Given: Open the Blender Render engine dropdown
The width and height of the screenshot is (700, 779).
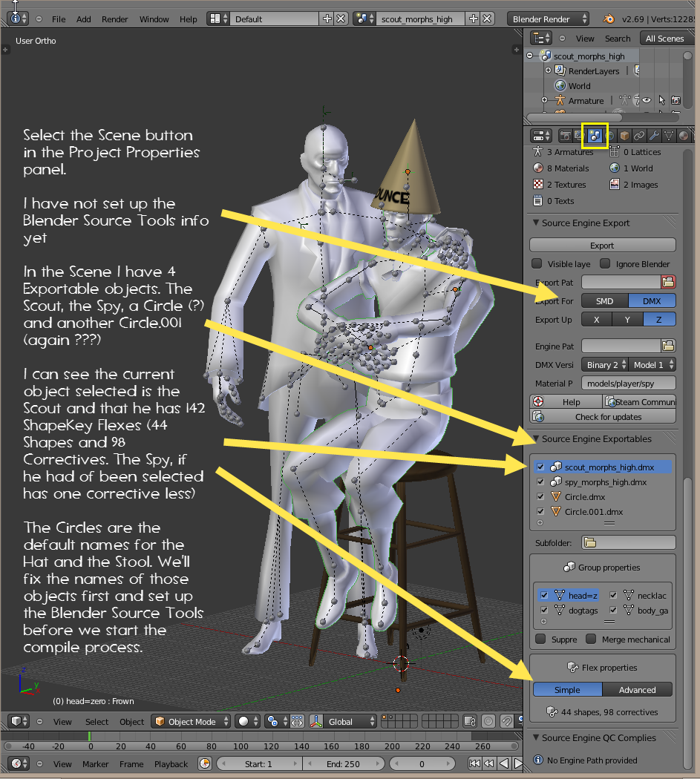Looking at the screenshot, I should [548, 19].
